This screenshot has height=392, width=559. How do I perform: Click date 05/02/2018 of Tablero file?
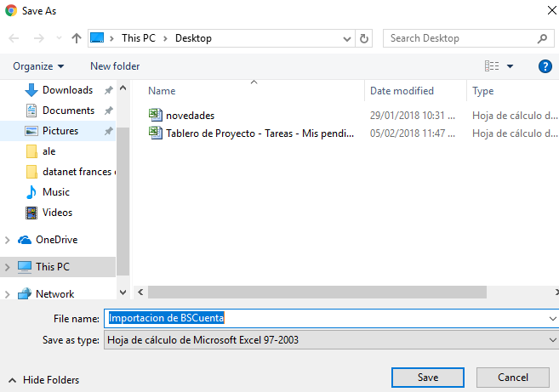click(x=412, y=134)
